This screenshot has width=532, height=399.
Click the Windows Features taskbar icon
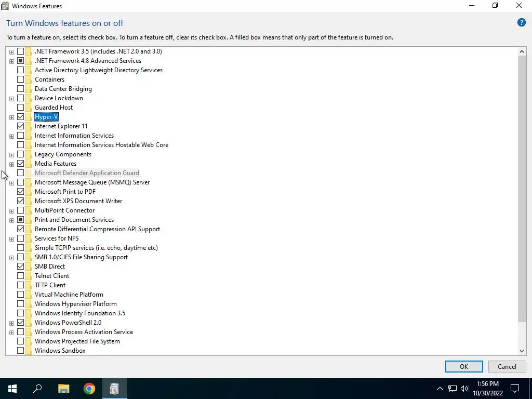point(115,389)
